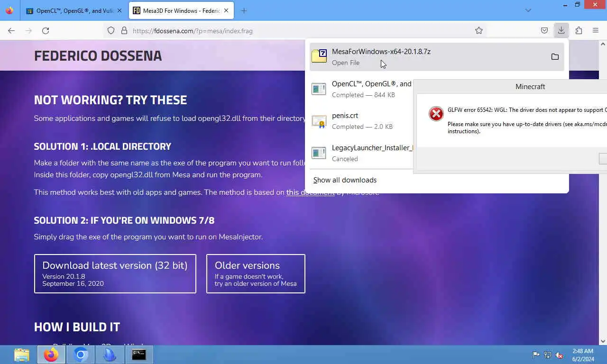The image size is (607, 364).
Task: Click the SOLUTION 2: IF YOU'RE ON WINDOWS 7/8 heading
Action: point(124,220)
